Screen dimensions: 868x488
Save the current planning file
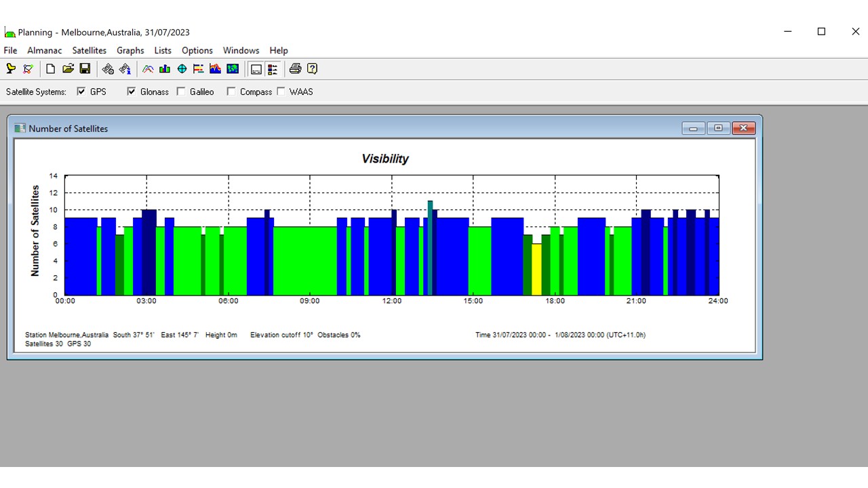(x=85, y=68)
